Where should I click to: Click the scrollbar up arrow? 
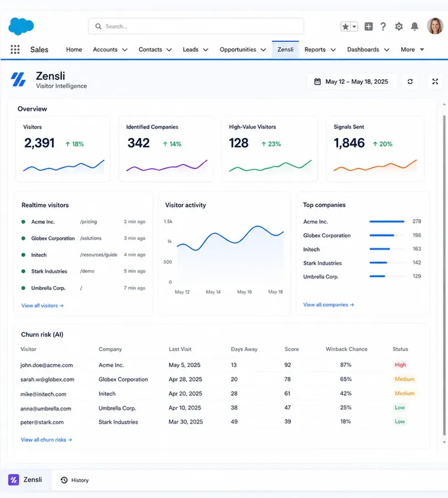[x=444, y=104]
